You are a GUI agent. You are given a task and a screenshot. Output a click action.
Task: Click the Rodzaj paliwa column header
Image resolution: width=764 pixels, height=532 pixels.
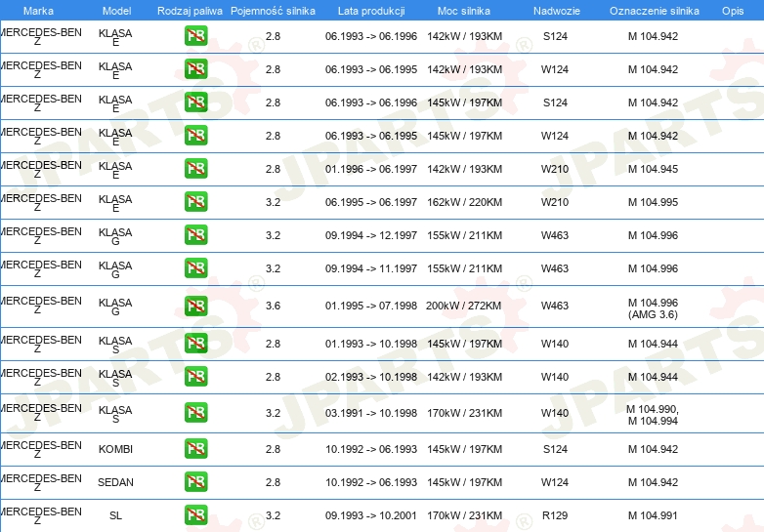click(x=191, y=11)
